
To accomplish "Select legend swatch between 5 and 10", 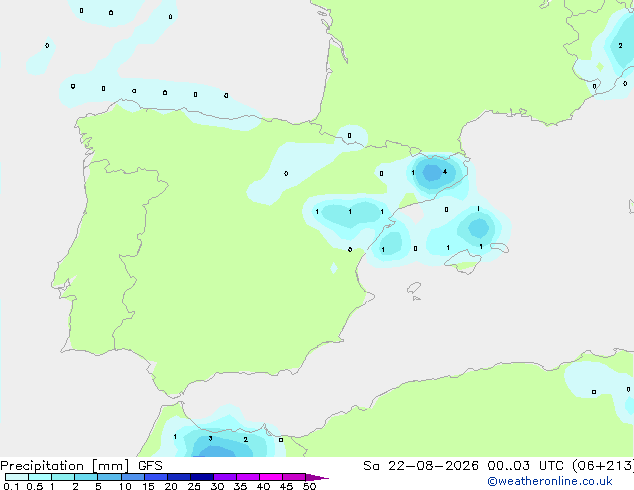I will pyautogui.click(x=109, y=477).
